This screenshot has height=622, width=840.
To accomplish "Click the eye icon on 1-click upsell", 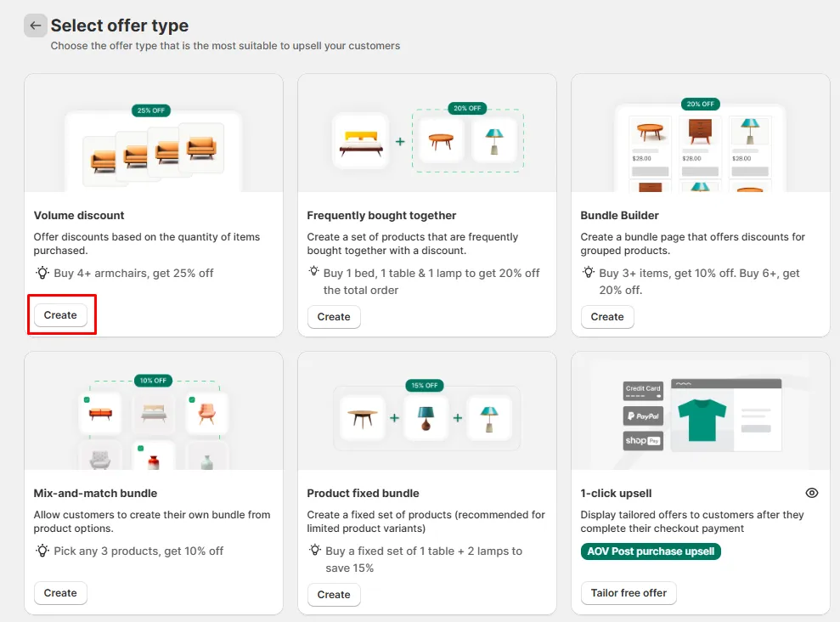I will point(812,493).
